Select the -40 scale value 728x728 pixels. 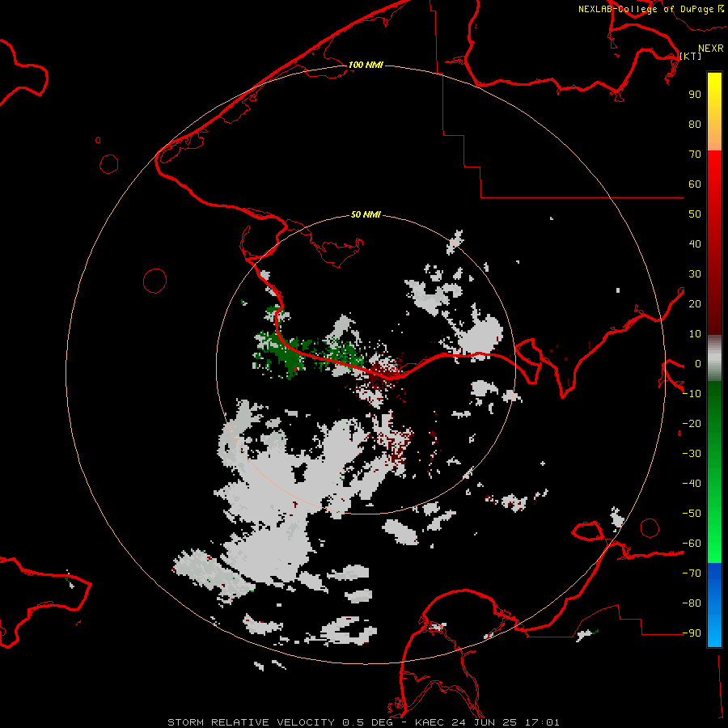coord(692,484)
